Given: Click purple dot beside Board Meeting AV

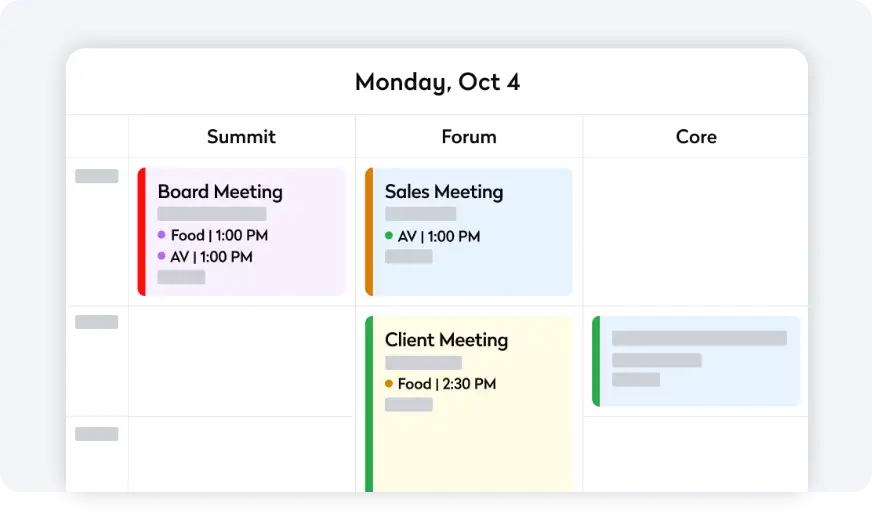Looking at the screenshot, I should tap(161, 256).
